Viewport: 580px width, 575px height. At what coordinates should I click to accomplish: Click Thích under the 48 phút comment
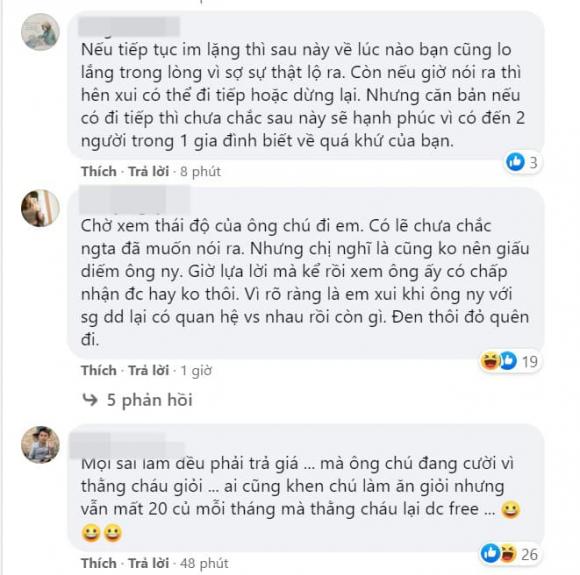tap(99, 564)
